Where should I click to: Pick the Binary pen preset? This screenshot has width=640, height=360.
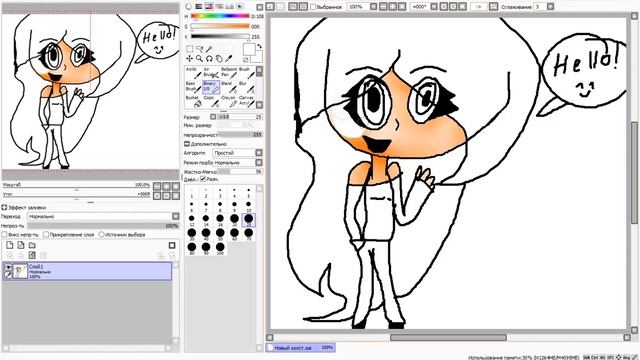tap(211, 87)
